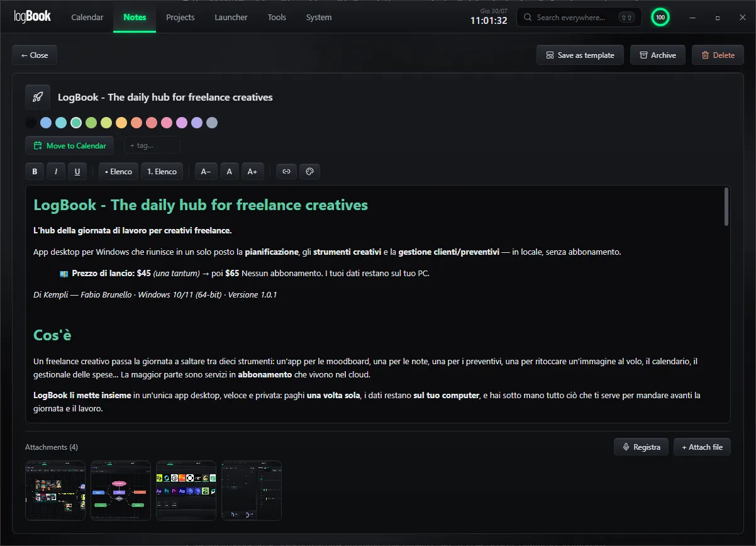Click the green LogBook main heading in editor
The image size is (756, 546).
201,205
